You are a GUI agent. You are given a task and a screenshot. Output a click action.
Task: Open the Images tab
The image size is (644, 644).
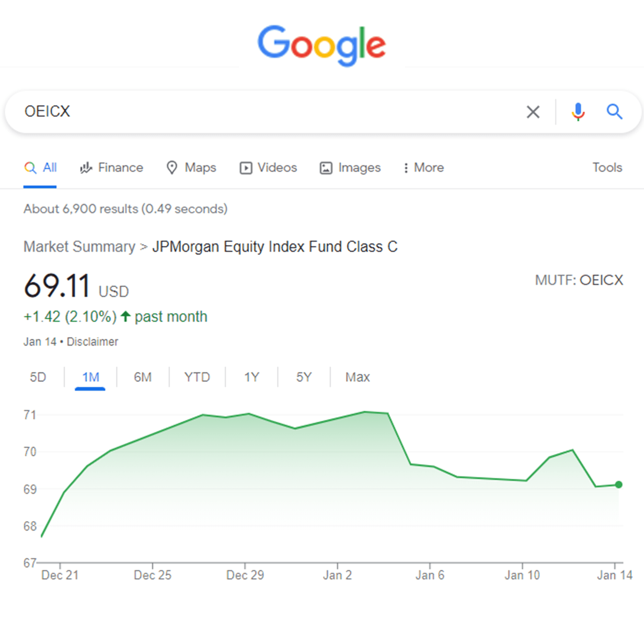350,168
